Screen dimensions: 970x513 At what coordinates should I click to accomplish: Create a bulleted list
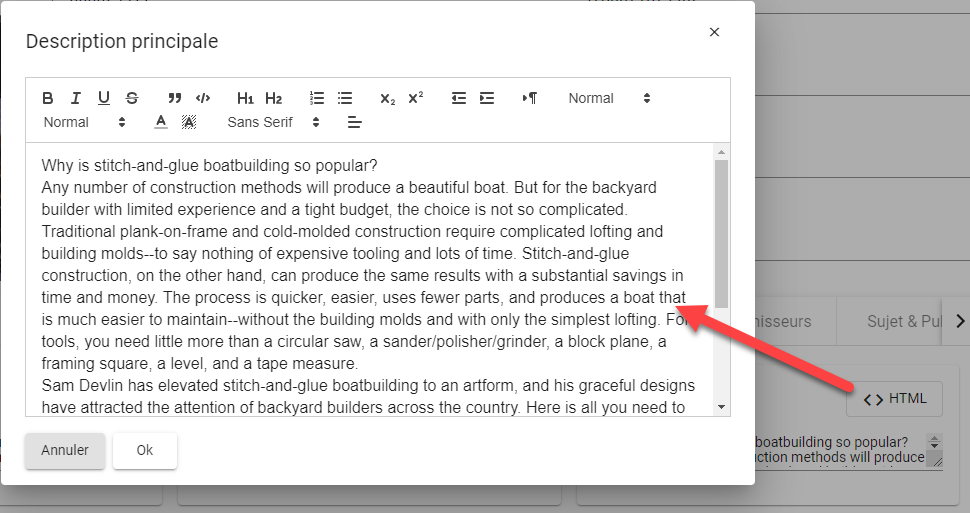pyautogui.click(x=345, y=98)
